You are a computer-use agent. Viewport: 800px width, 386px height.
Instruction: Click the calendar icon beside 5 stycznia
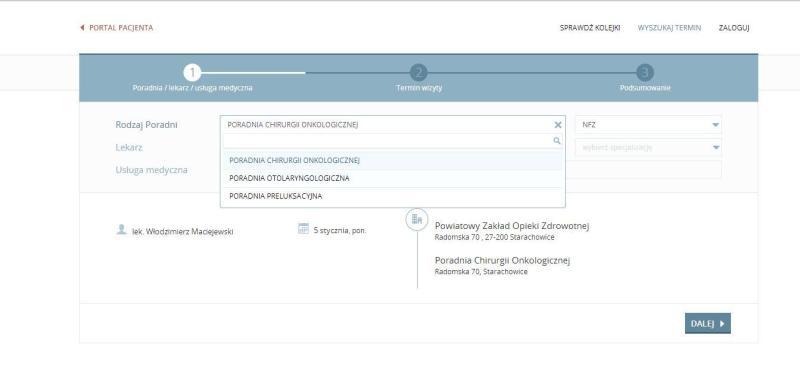304,228
